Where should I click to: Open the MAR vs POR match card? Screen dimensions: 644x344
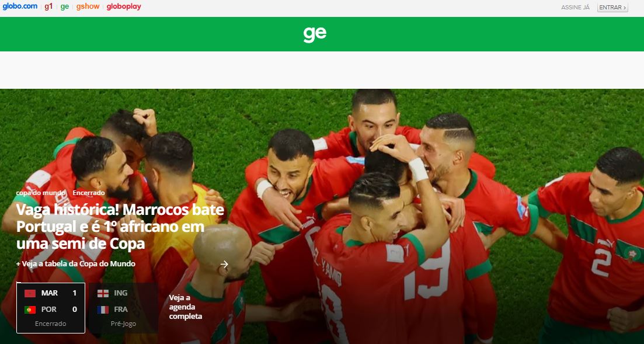pyautogui.click(x=51, y=308)
